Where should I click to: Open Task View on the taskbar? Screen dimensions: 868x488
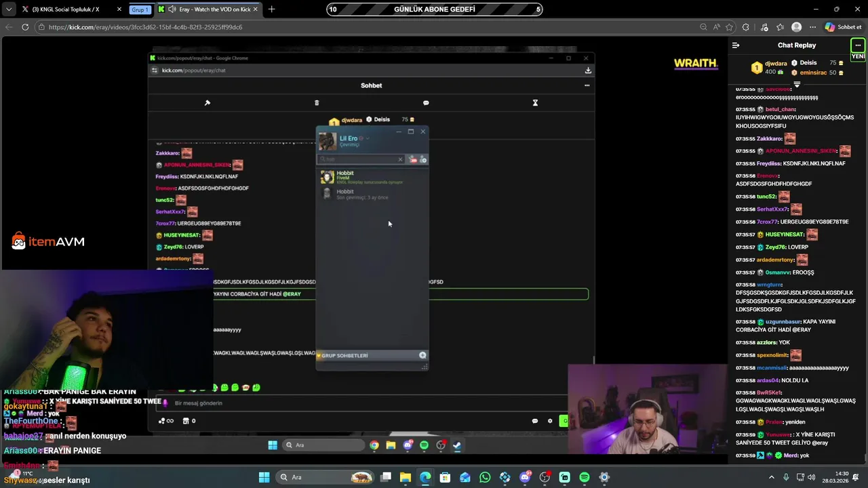pyautogui.click(x=385, y=477)
